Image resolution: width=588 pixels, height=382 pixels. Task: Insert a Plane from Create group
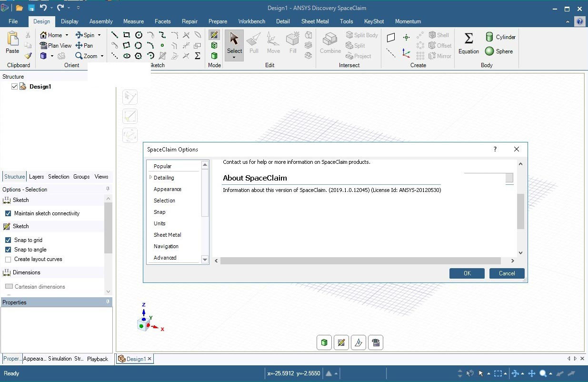[x=391, y=38]
